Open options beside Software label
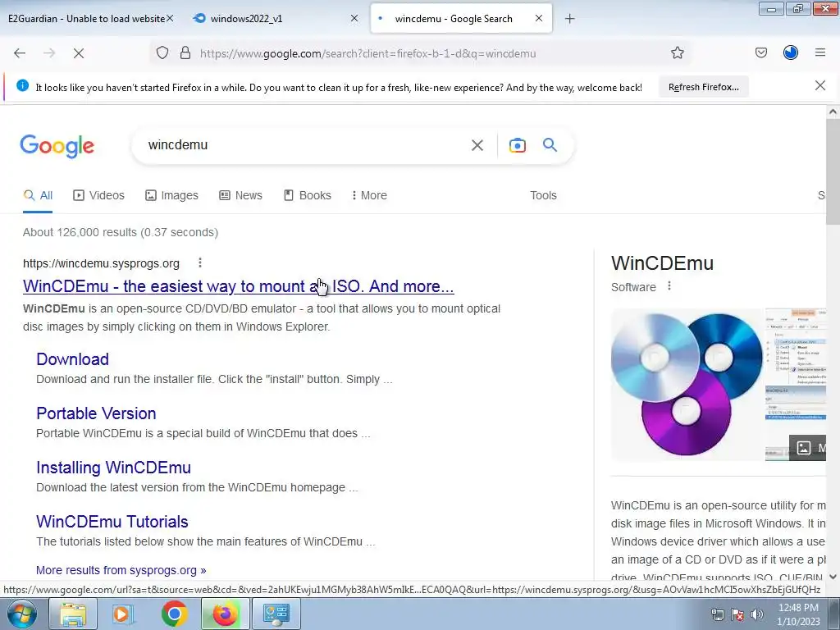 pyautogui.click(x=669, y=286)
